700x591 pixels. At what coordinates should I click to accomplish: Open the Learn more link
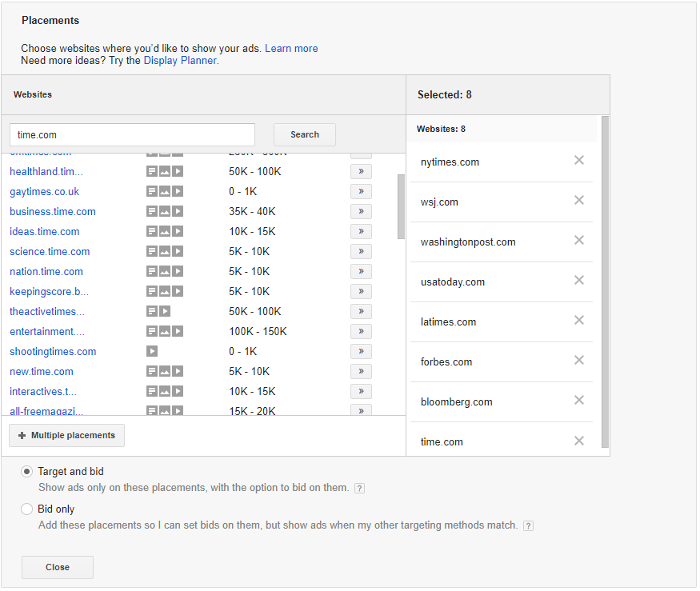(x=291, y=49)
